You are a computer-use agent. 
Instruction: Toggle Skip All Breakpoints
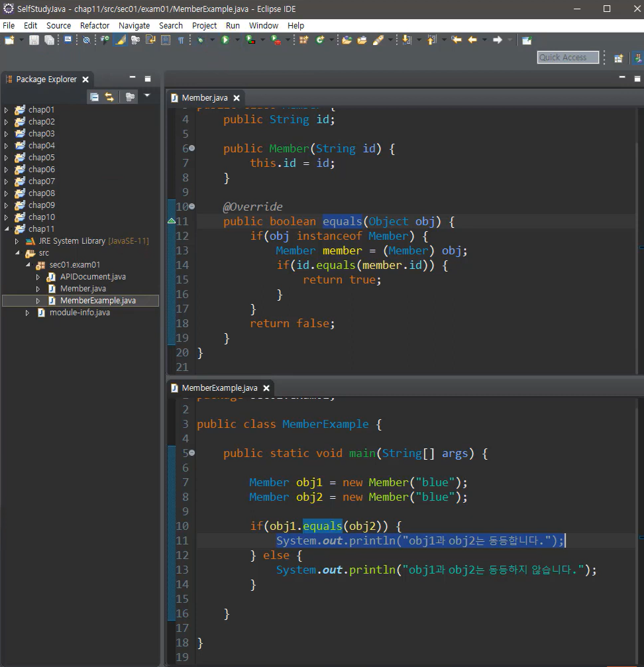tap(86, 40)
